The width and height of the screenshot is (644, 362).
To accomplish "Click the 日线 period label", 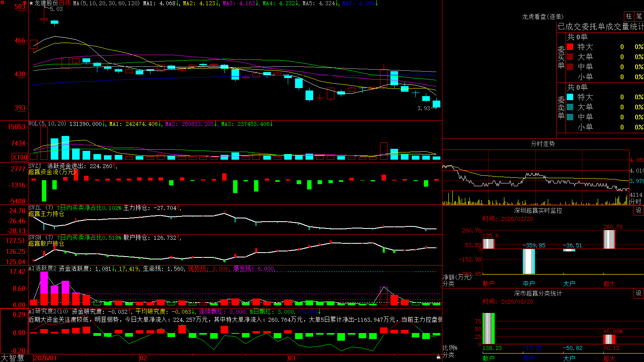I will point(65,3).
